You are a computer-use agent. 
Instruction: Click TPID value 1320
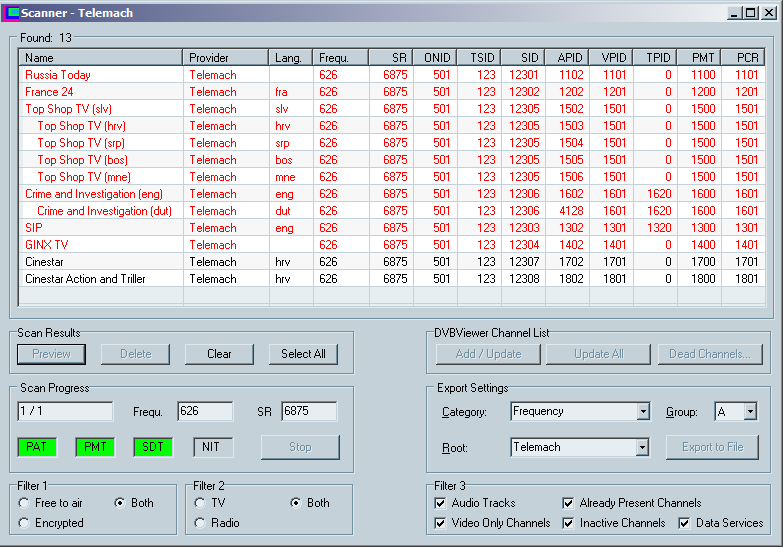659,228
